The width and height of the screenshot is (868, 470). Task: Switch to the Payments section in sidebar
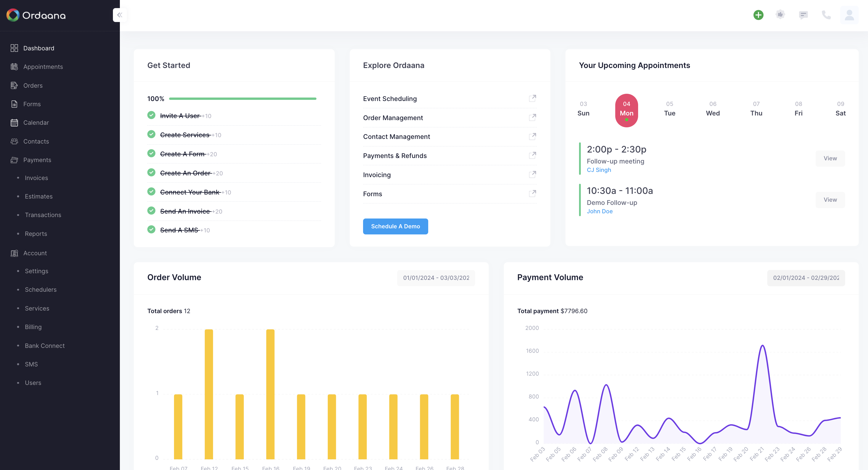click(37, 160)
